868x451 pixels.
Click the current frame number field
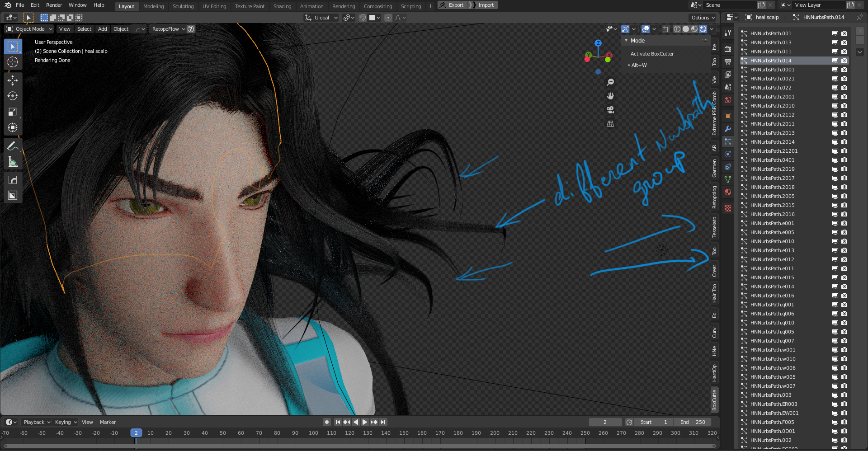(x=605, y=422)
